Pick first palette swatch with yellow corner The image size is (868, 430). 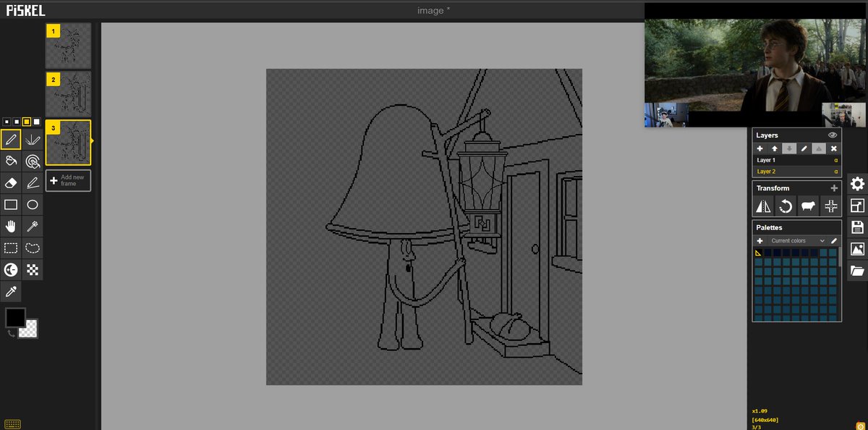click(759, 253)
